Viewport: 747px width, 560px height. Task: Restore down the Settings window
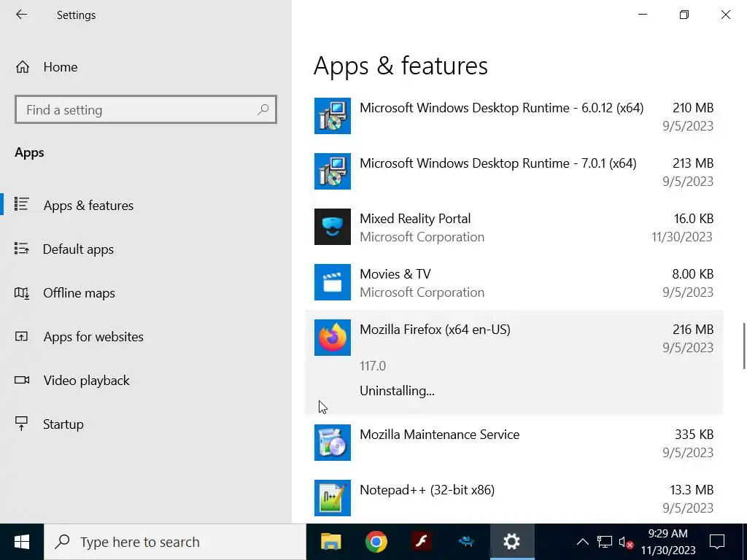click(x=684, y=15)
